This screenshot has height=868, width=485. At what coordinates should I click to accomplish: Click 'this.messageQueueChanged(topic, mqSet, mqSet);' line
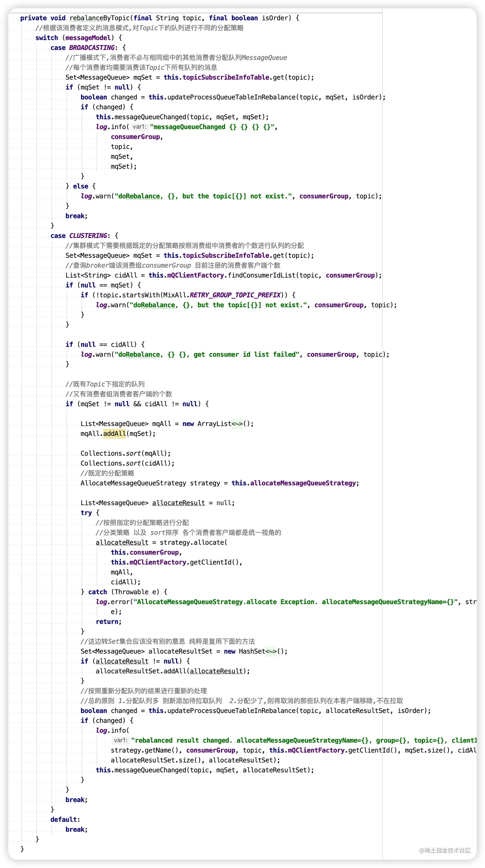click(182, 117)
